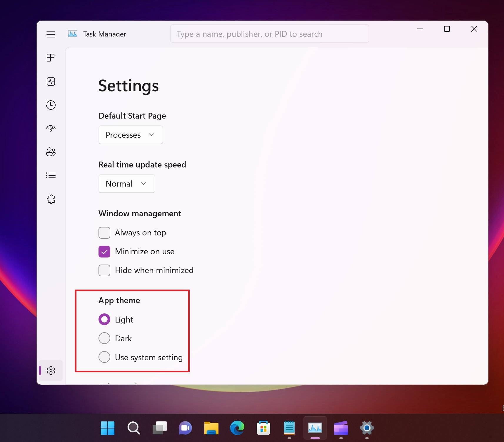Open the Processes page icon
This screenshot has width=504, height=442.
click(51, 58)
